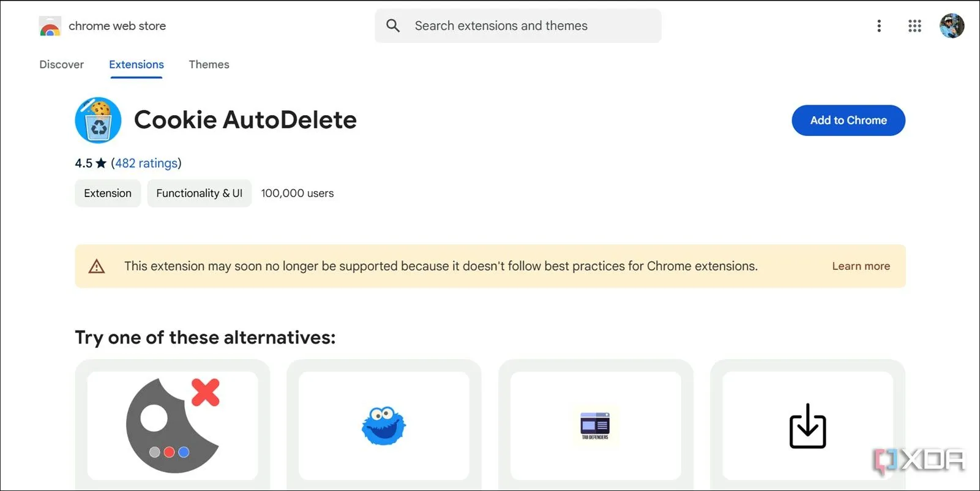The width and height of the screenshot is (980, 491).
Task: Click the warning triangle icon in banner
Action: click(97, 266)
